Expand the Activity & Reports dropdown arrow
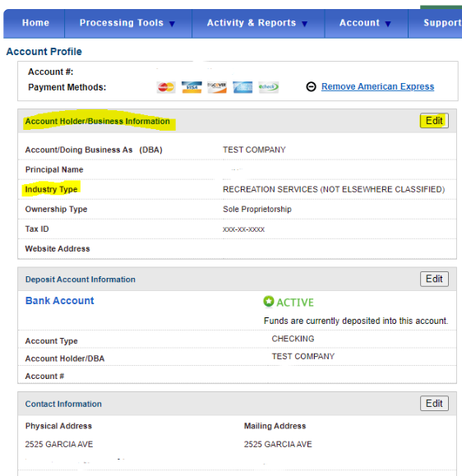Image resolution: width=462 pixels, height=476 pixels. 305,24
